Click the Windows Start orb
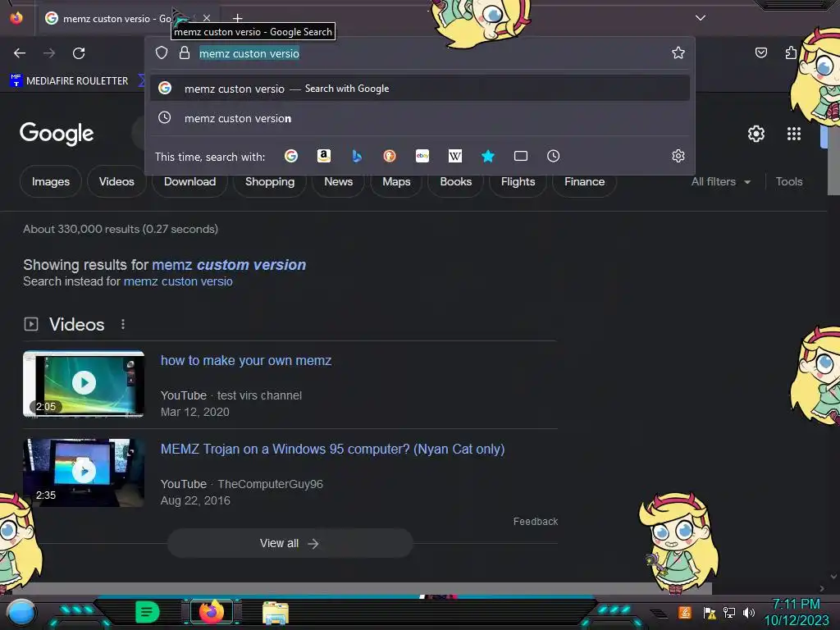840x630 pixels. [x=21, y=612]
